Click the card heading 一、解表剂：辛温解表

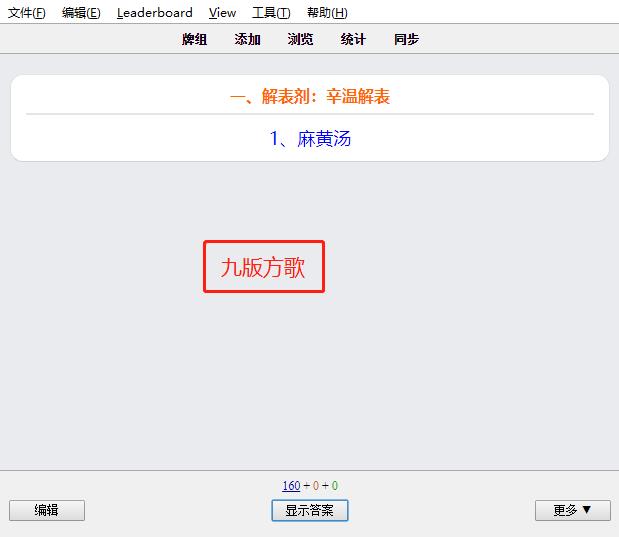pos(310,96)
